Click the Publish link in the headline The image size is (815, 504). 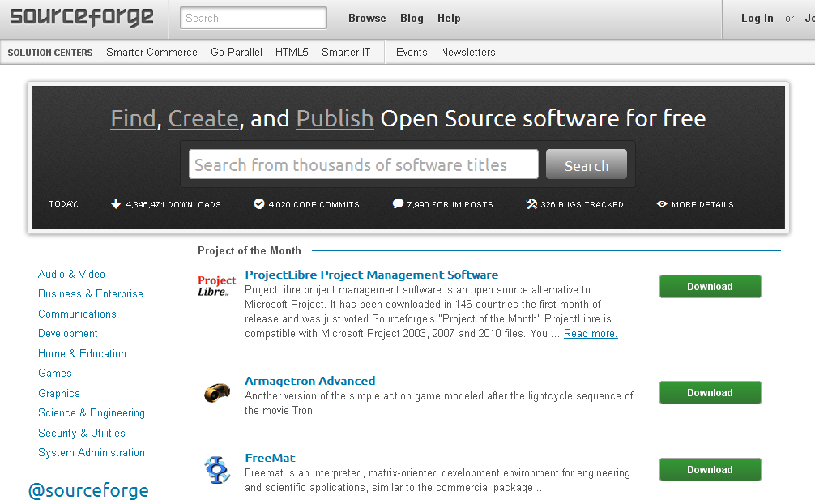(335, 118)
